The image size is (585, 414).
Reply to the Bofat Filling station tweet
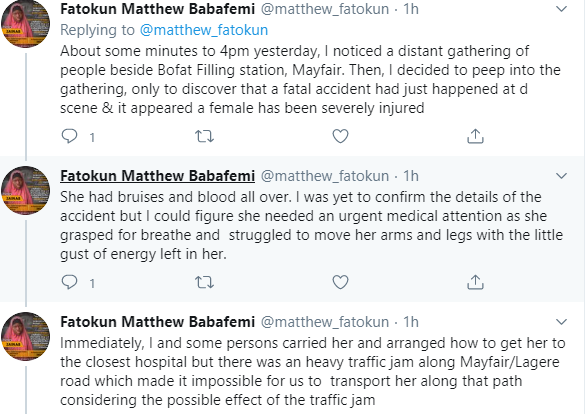[x=69, y=136]
